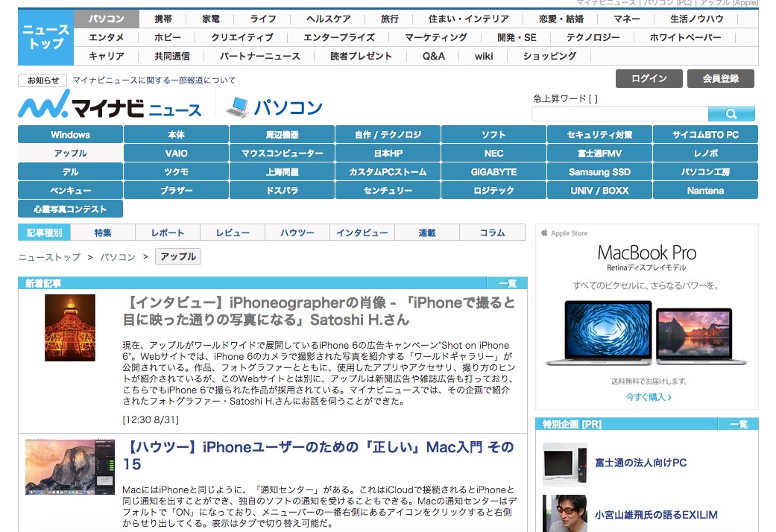Open the 読者プレゼント nav item
The height and width of the screenshot is (532, 776).
point(361,57)
